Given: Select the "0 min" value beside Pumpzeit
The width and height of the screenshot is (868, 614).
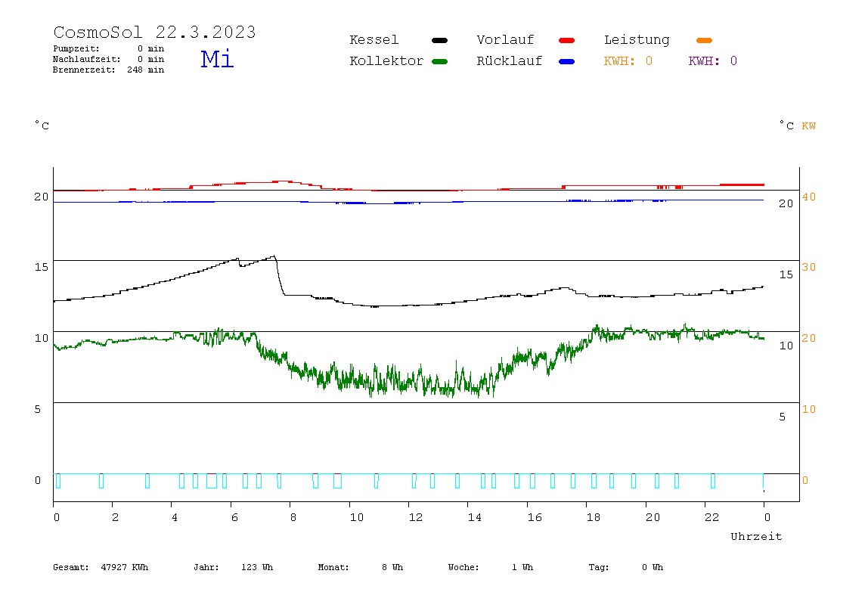Looking at the screenshot, I should 150,48.
